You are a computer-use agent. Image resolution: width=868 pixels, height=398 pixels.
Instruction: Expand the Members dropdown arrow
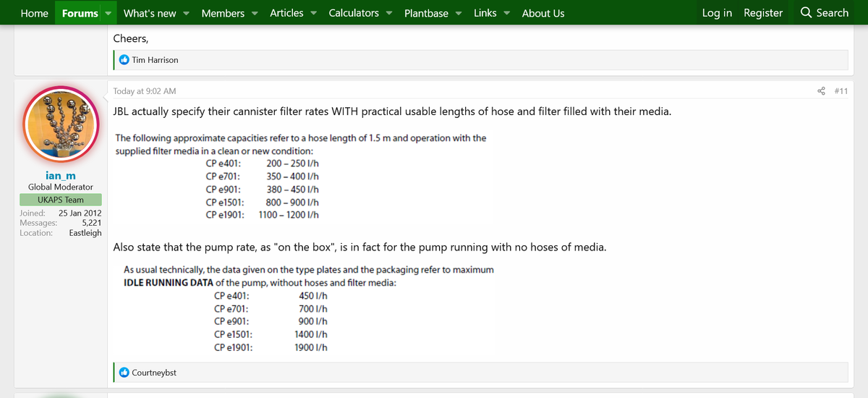click(255, 13)
